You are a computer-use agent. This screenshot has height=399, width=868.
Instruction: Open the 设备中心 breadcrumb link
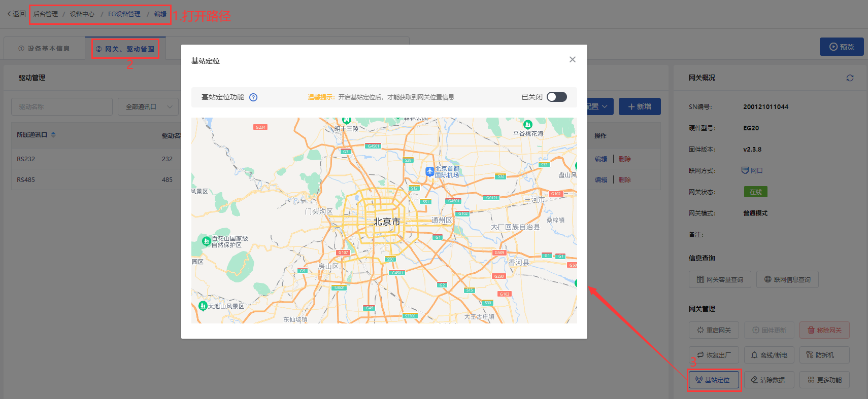(82, 14)
